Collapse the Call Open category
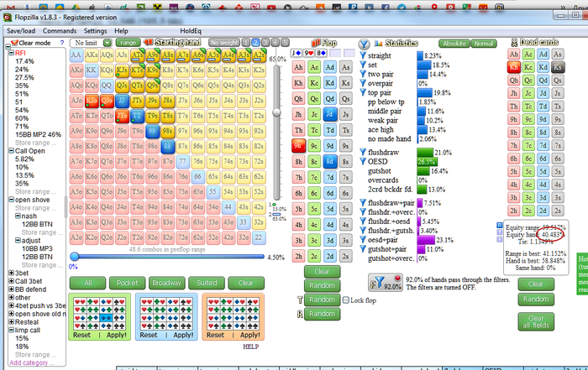This screenshot has height=370, width=588. tap(11, 150)
